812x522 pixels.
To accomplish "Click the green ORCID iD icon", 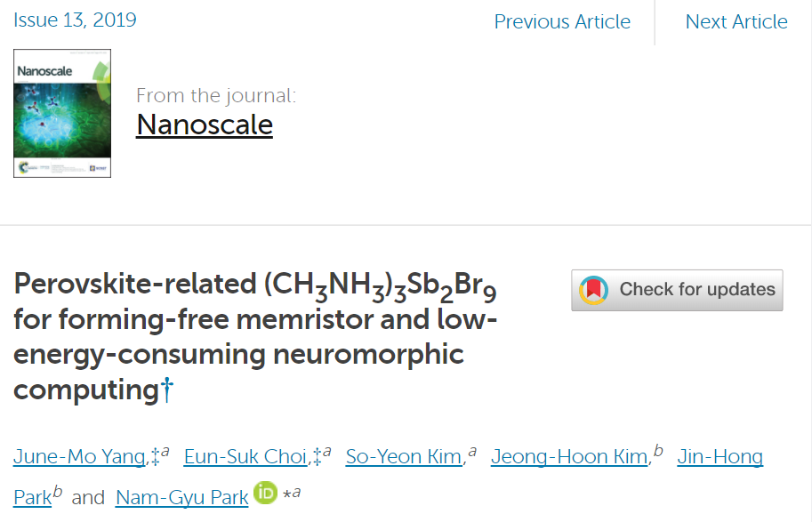I will click(265, 493).
